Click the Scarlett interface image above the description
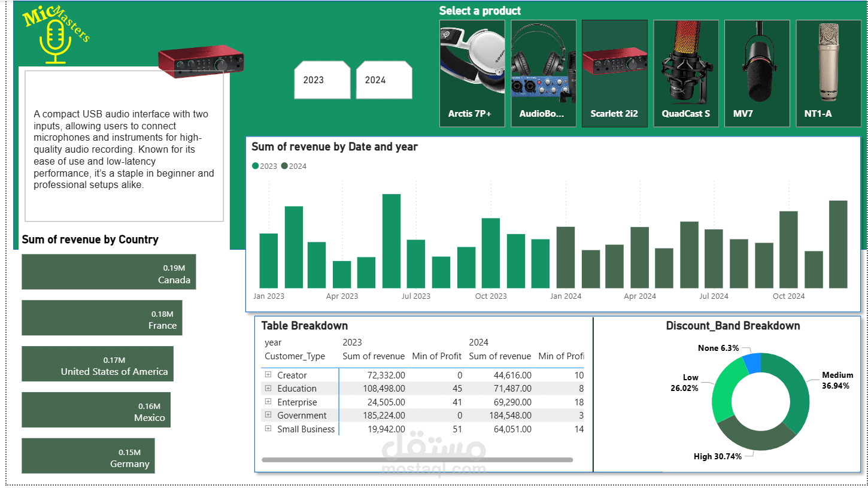 (201, 62)
